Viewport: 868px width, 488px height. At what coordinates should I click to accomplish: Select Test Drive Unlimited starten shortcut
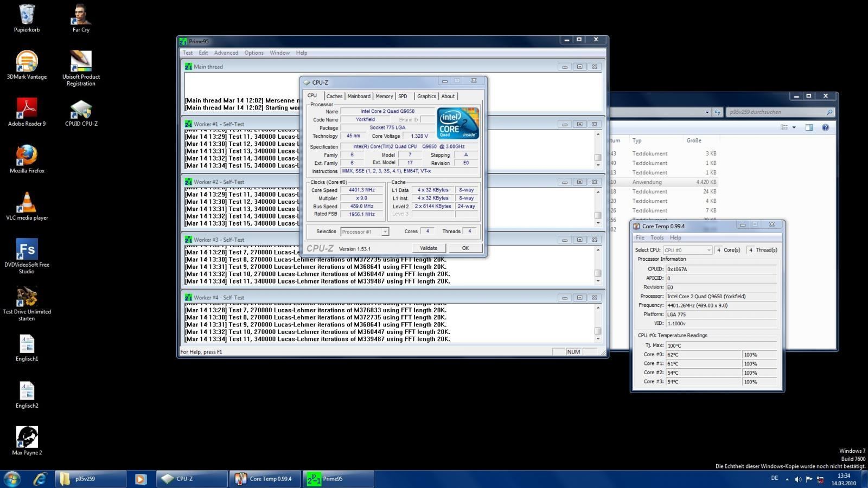pos(27,303)
